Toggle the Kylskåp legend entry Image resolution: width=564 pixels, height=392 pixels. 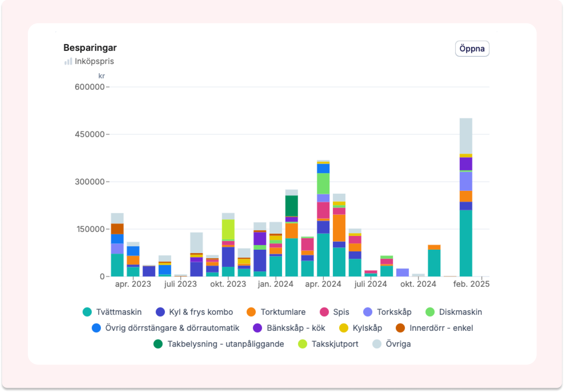click(360, 328)
